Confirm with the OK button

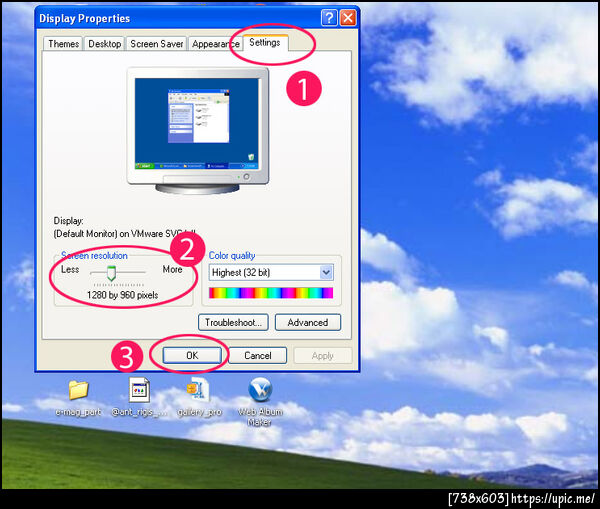point(192,356)
